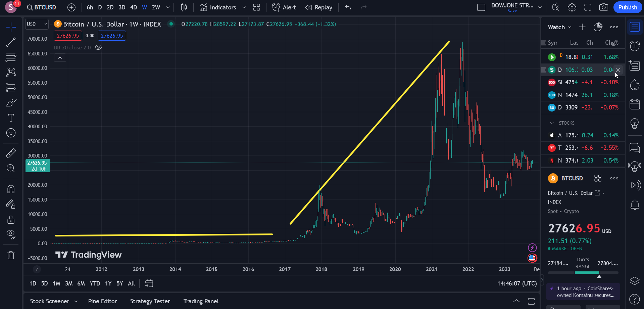Select the brush drawing tool

tap(11, 103)
